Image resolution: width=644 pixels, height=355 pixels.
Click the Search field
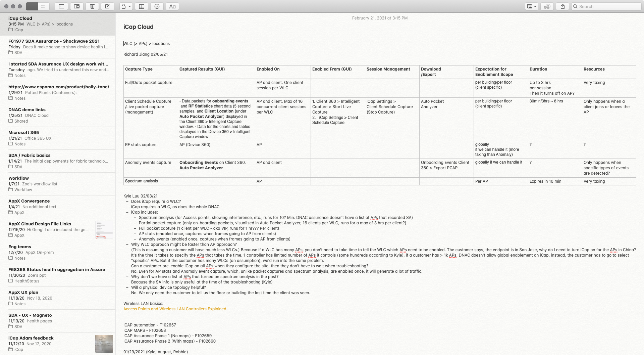pos(606,6)
